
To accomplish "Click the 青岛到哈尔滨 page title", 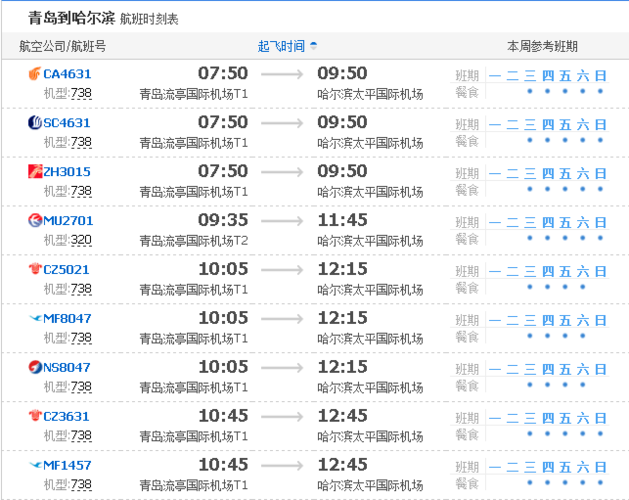I will point(71,18).
